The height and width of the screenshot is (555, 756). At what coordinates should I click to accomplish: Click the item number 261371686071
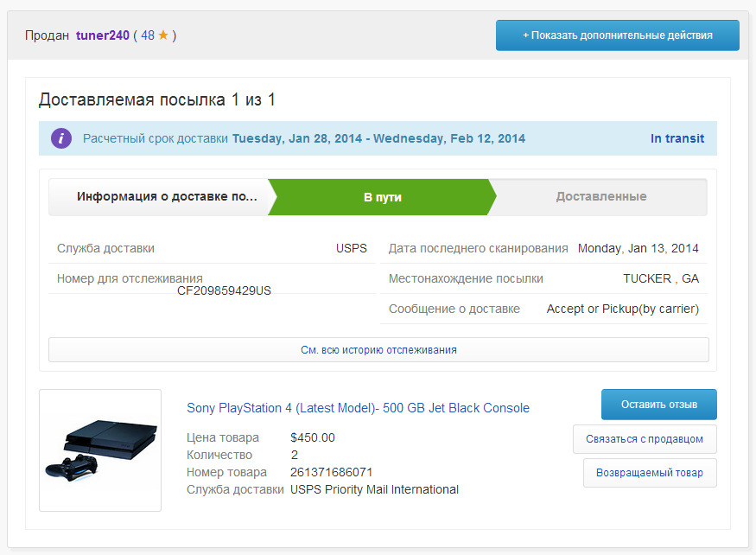pos(331,472)
